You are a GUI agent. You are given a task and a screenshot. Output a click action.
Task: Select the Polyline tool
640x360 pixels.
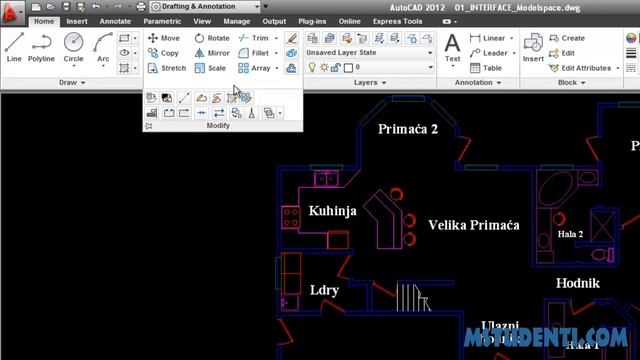[41, 47]
